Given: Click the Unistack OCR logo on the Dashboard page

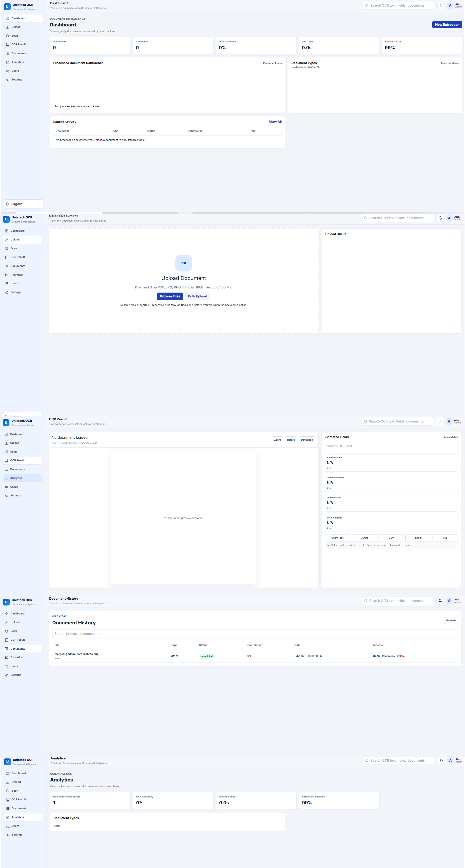Looking at the screenshot, I should pyautogui.click(x=7, y=7).
